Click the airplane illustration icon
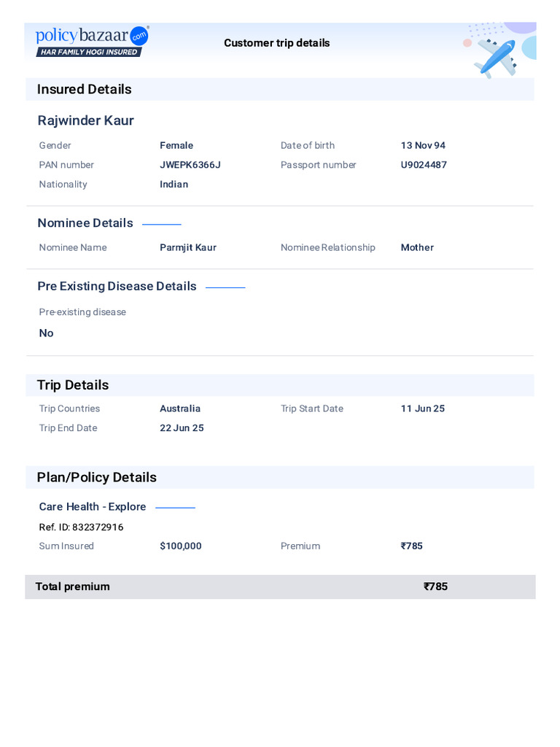 [497, 57]
